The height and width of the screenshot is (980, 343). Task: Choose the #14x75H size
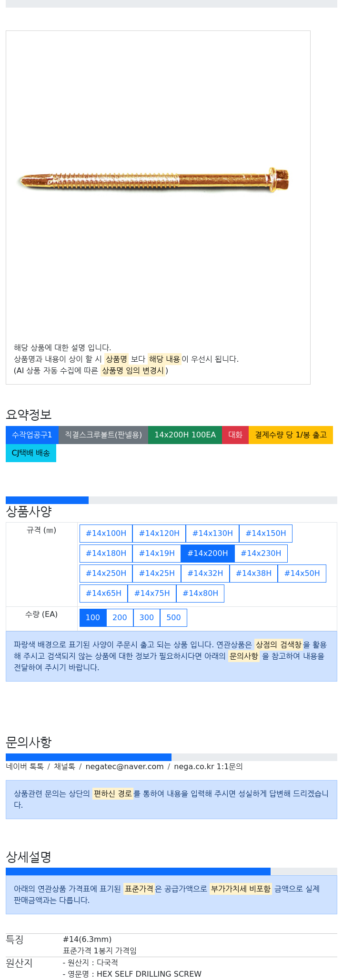[x=152, y=594]
